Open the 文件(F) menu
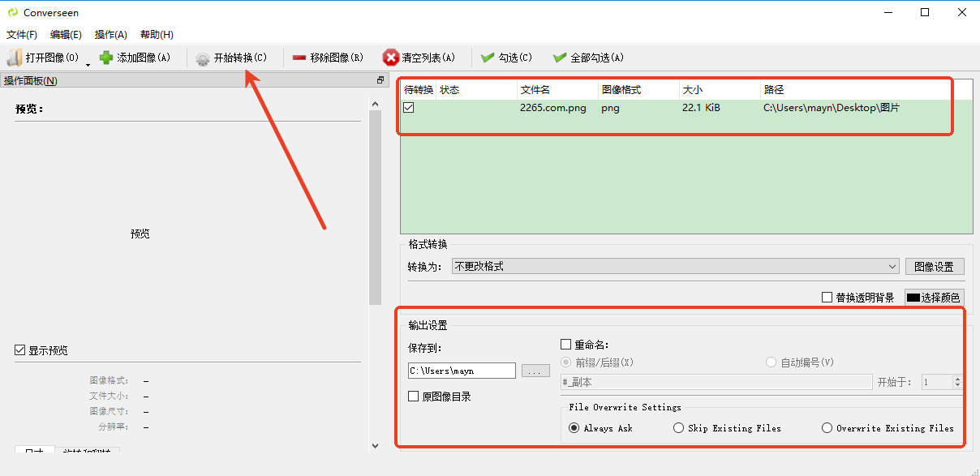This screenshot has width=980, height=476. pyautogui.click(x=22, y=35)
